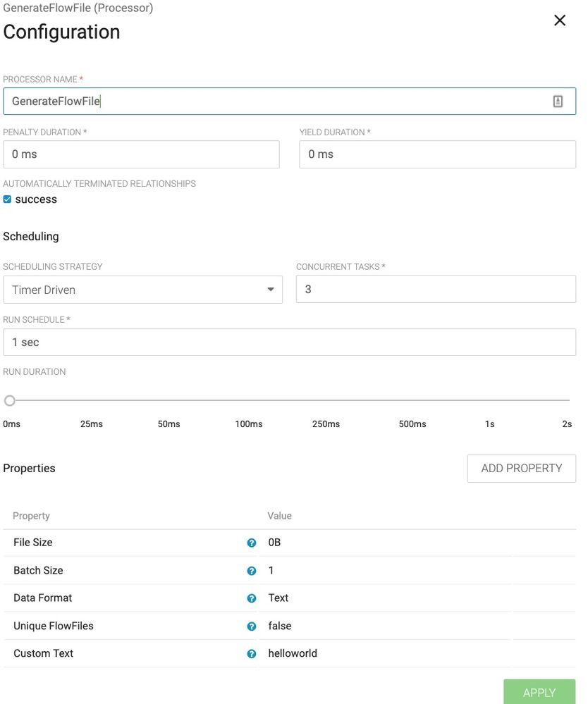Focus the Concurrent Tasks field
The image size is (588, 704).
pyautogui.click(x=436, y=290)
